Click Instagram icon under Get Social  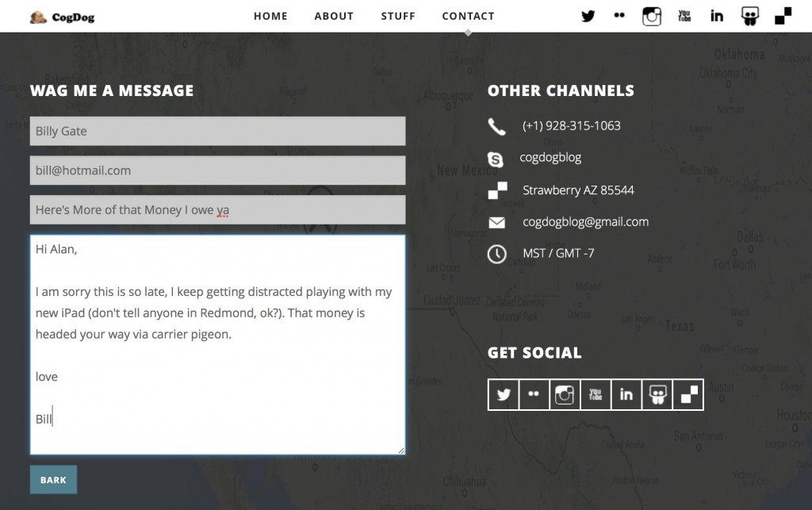[x=565, y=394]
